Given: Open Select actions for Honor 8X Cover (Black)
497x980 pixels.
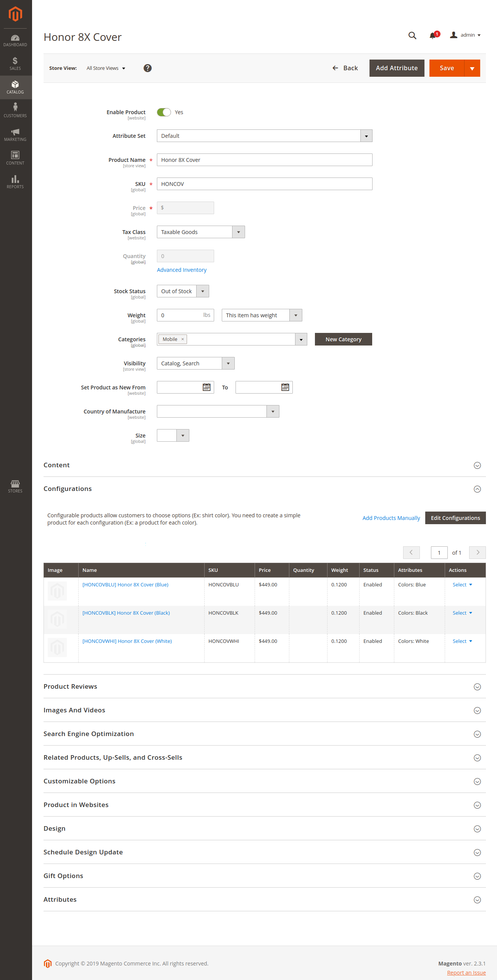Looking at the screenshot, I should pos(462,613).
